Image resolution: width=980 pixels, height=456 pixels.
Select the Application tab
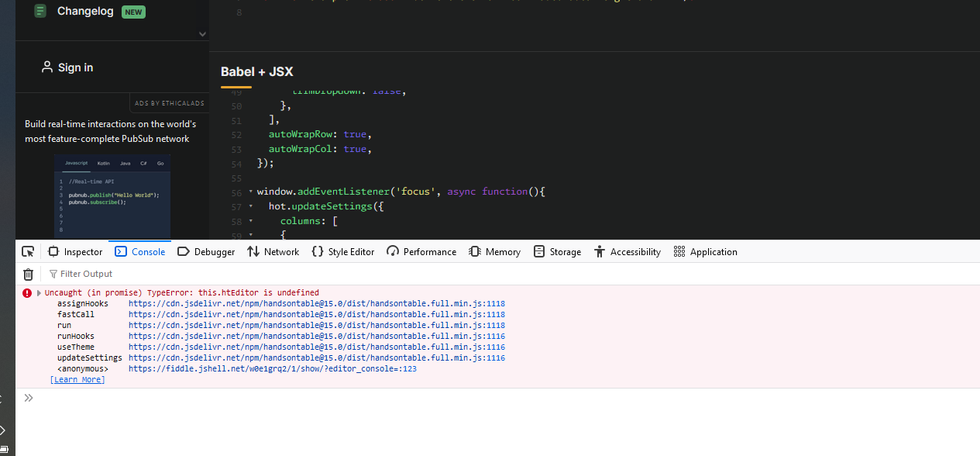(706, 251)
